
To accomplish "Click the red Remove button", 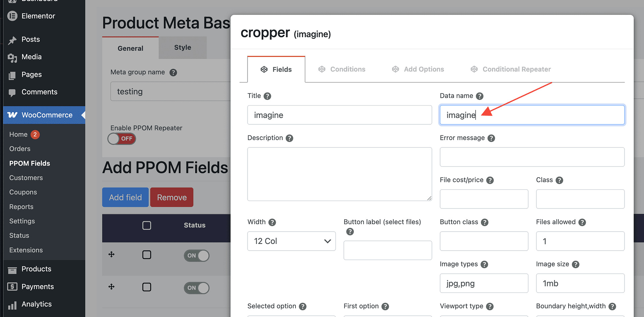I will pos(172,197).
